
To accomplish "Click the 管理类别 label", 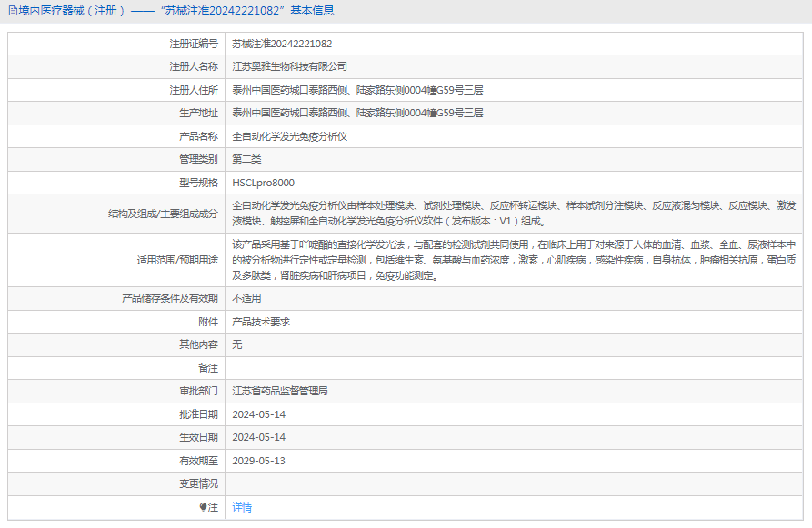I will [199, 159].
